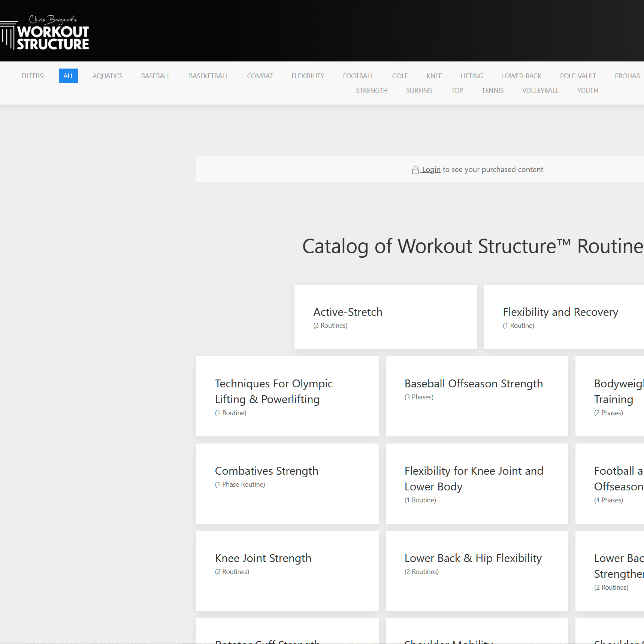The width and height of the screenshot is (644, 644).
Task: Choose the YOUTH filter
Action: pos(587,91)
